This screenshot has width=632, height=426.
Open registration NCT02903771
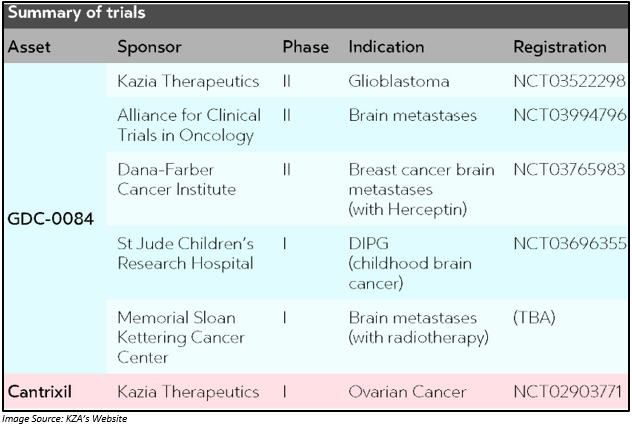(568, 391)
